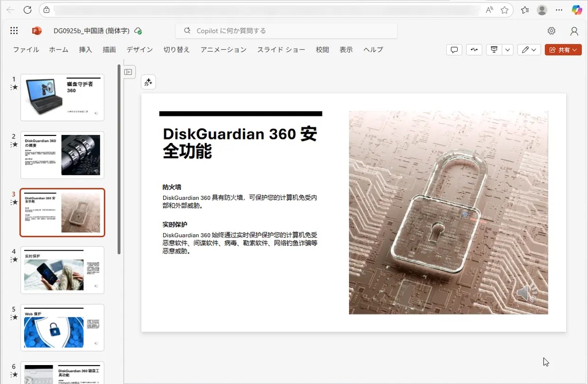Go back with the browser back arrow

pos(10,10)
